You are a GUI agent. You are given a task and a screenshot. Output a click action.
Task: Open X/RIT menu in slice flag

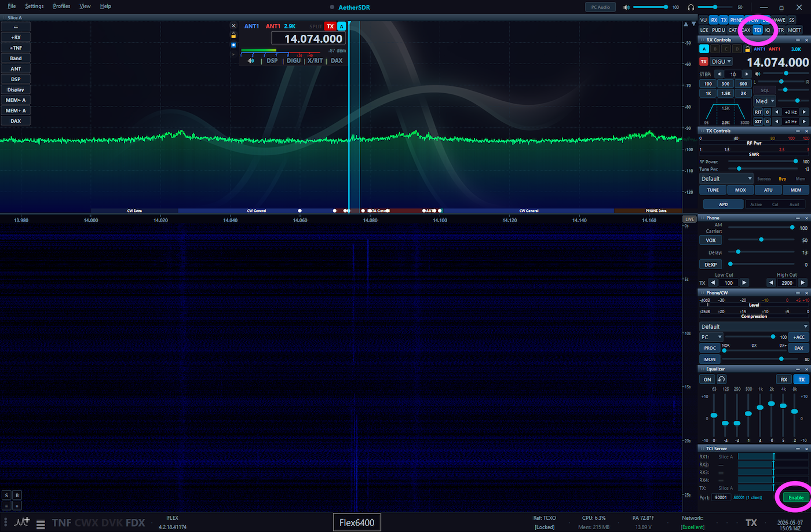pyautogui.click(x=315, y=61)
